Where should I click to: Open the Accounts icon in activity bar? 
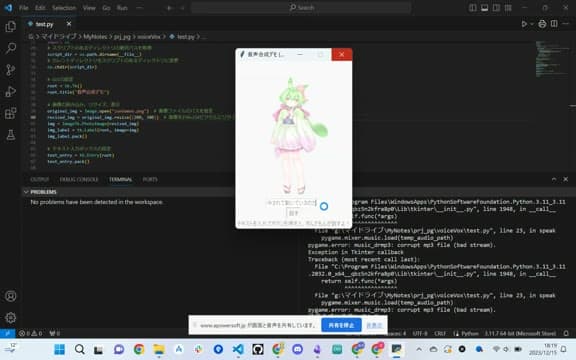(x=11, y=296)
